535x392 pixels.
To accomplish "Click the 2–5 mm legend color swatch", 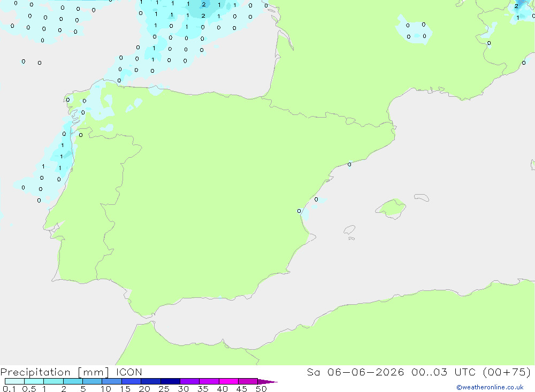I will (x=73, y=381).
